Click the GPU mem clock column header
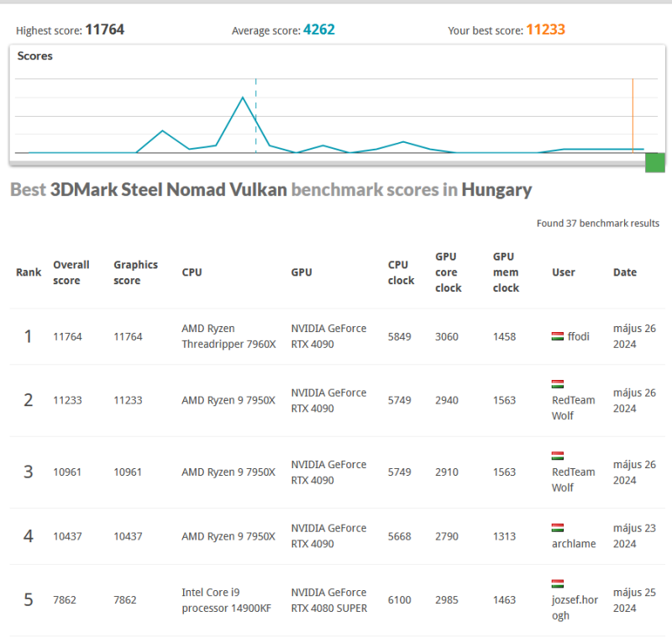The height and width of the screenshot is (638, 672). [506, 272]
